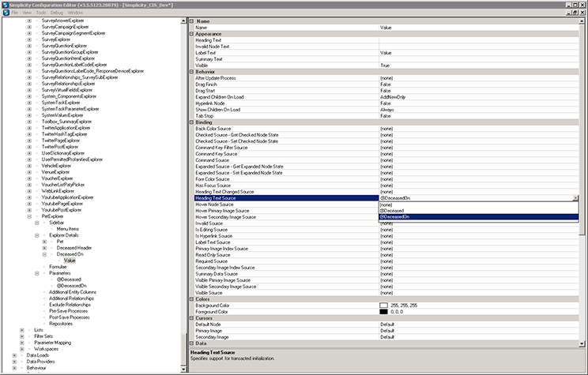Screen dimensions: 588x375
Task: Click the Show Children On Load value
Action: pos(479,110)
